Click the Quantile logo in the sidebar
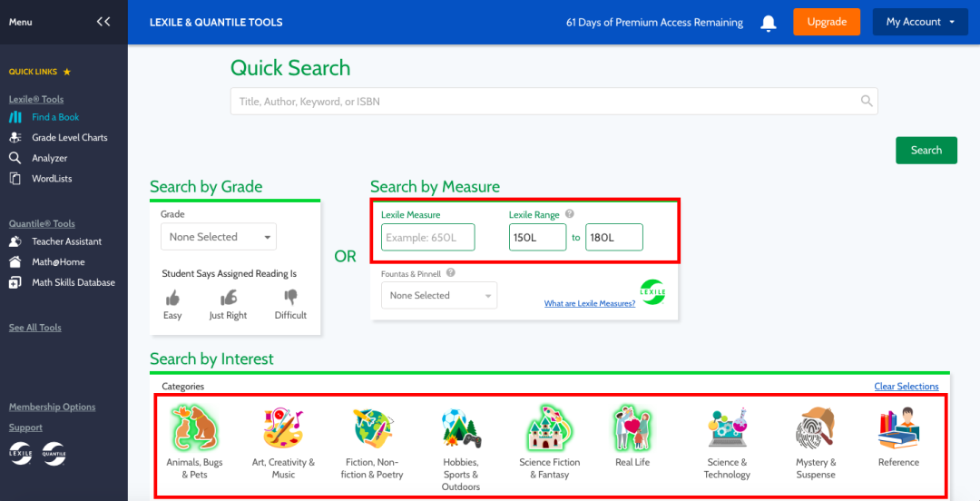Image resolution: width=980 pixels, height=501 pixels. pyautogui.click(x=54, y=454)
